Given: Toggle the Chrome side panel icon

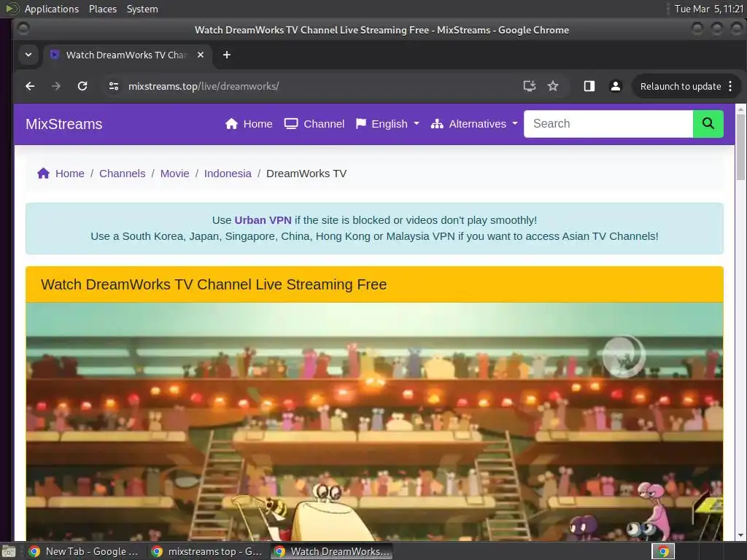Looking at the screenshot, I should coord(589,86).
